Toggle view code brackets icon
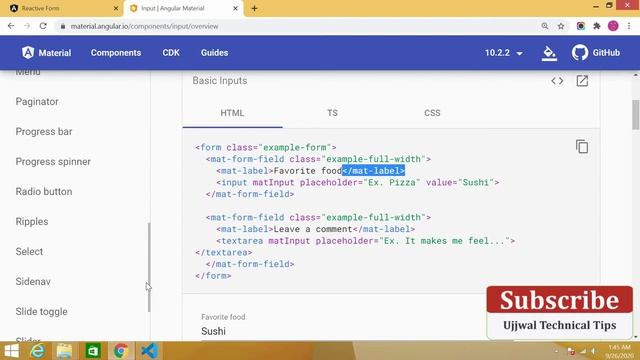This screenshot has width=640, height=360. tap(557, 81)
